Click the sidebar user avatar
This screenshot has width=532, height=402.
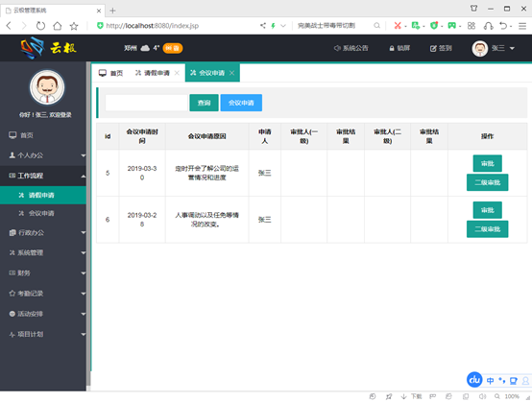click(x=47, y=87)
